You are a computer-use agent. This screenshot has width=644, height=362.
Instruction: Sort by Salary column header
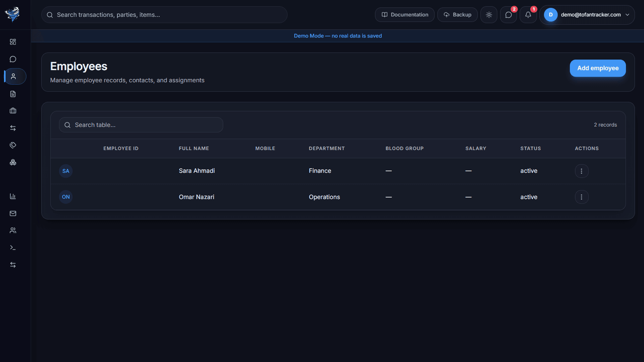(x=476, y=148)
